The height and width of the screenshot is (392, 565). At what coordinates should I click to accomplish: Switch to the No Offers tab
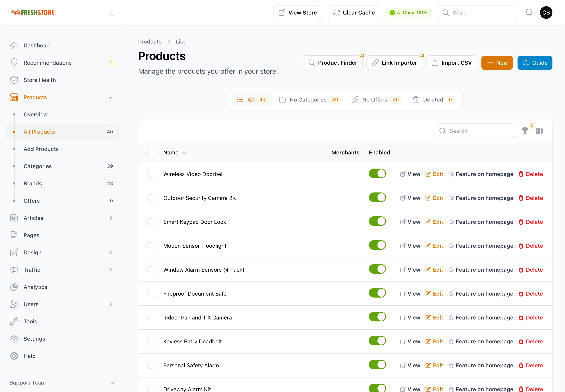point(376,100)
